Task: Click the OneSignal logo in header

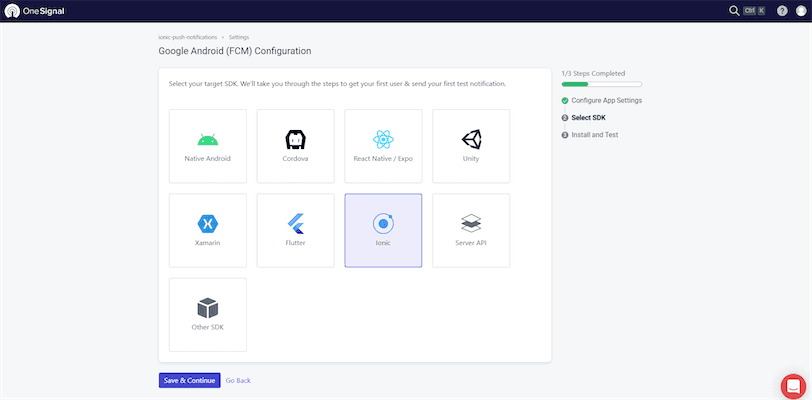Action: click(x=35, y=10)
